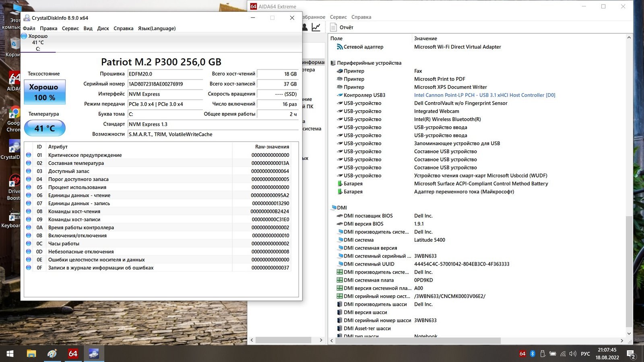
Task: Click CrystalDiskInfo icon in the taskbar
Action: click(x=94, y=354)
